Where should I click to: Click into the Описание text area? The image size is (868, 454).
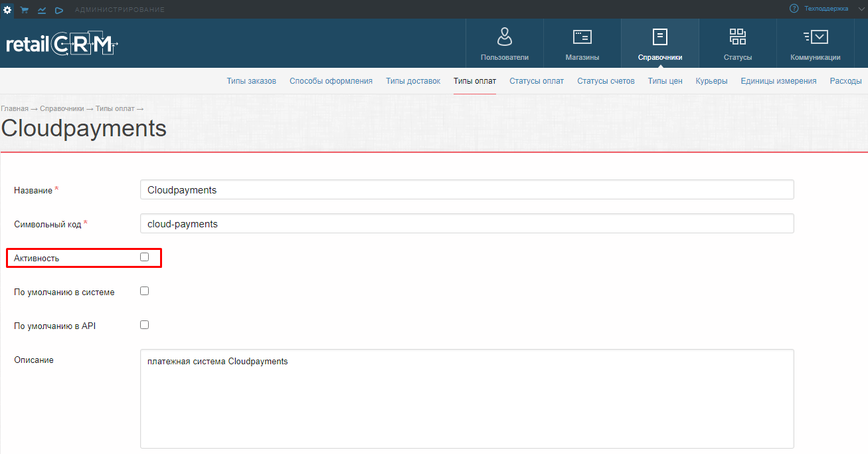[467, 399]
